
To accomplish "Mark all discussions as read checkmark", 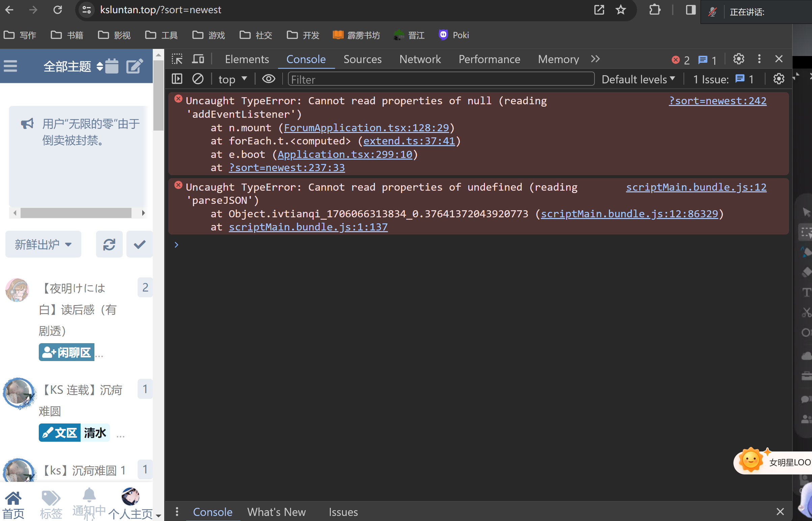I will pyautogui.click(x=139, y=244).
